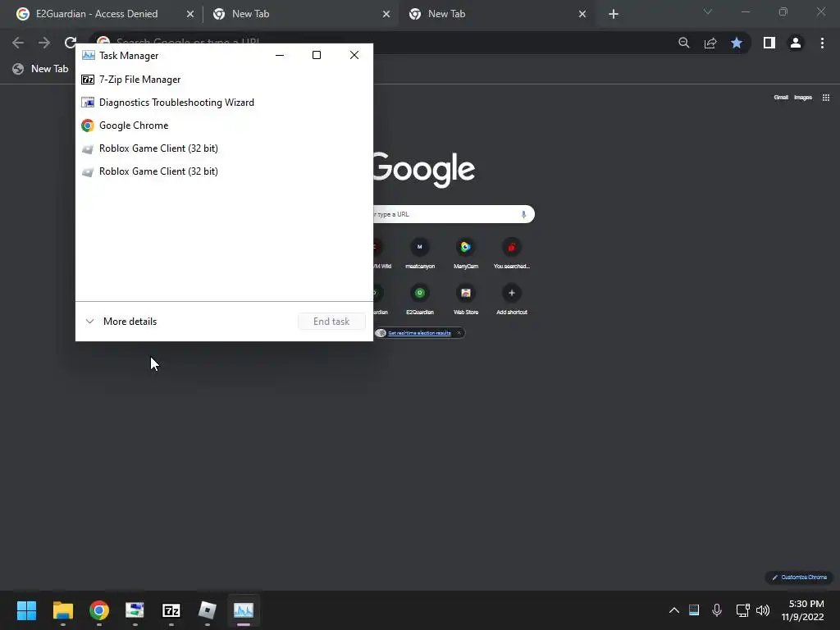Image resolution: width=840 pixels, height=630 pixels.
Task: Show hidden tray icons chevron
Action: click(x=674, y=610)
